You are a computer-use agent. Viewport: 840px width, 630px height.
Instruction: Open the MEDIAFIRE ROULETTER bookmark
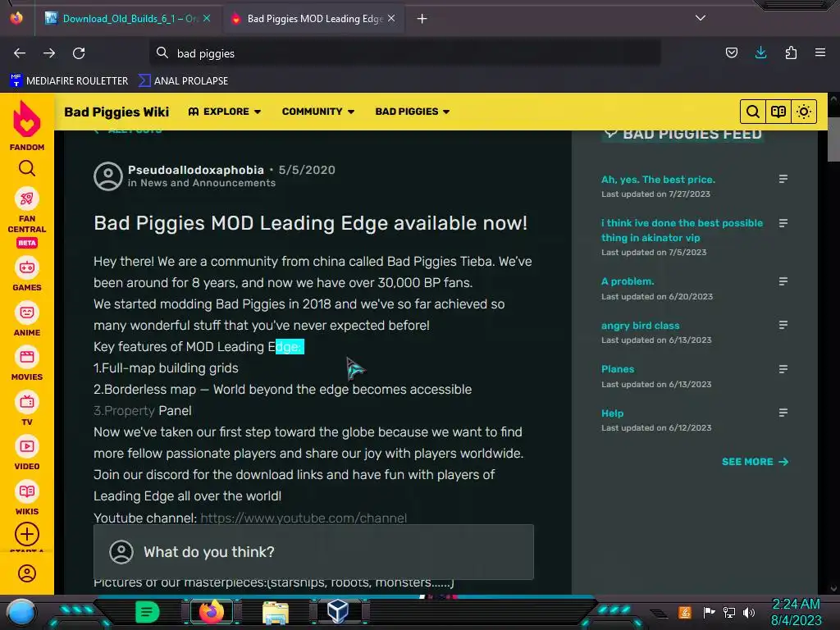69,81
